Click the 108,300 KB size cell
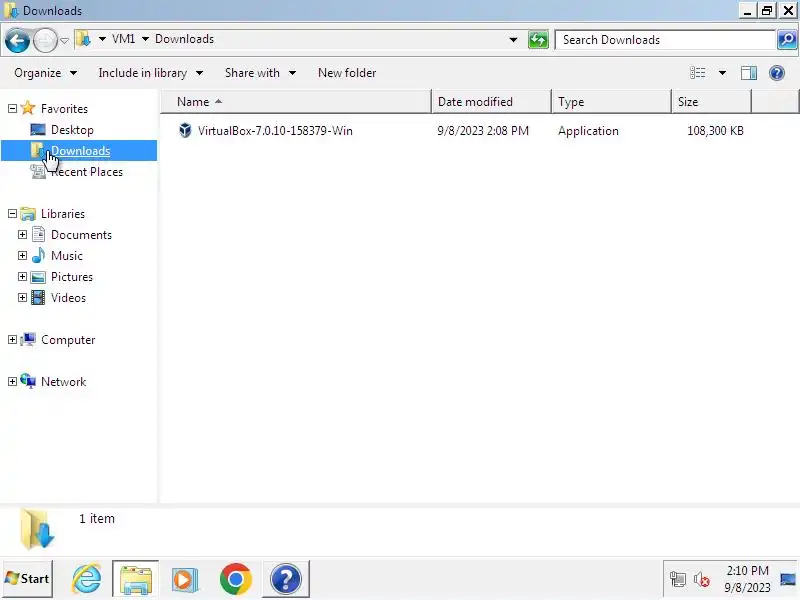 715,131
